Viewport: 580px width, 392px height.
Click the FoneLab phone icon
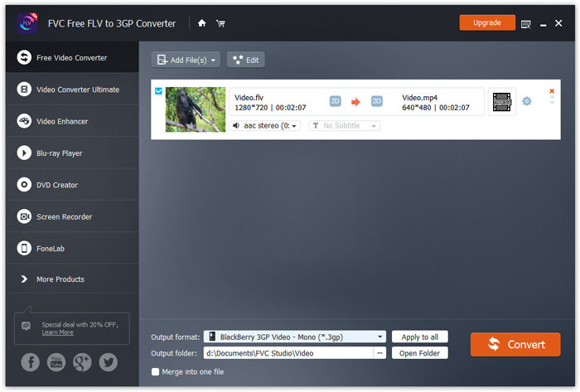(24, 248)
